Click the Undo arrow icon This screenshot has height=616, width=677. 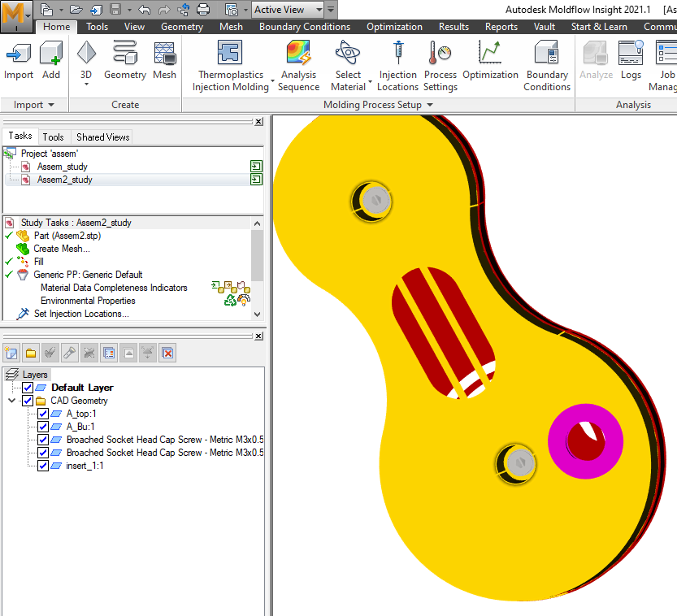[145, 10]
